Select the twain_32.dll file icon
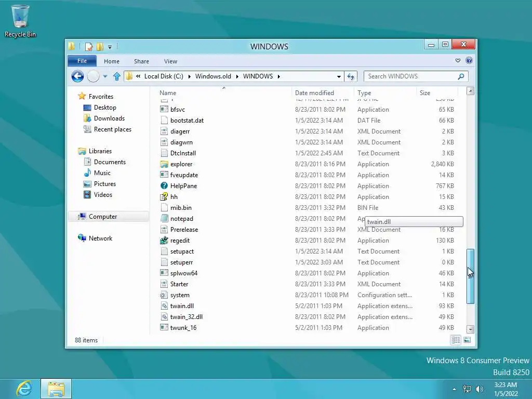532x399 pixels. (x=164, y=316)
